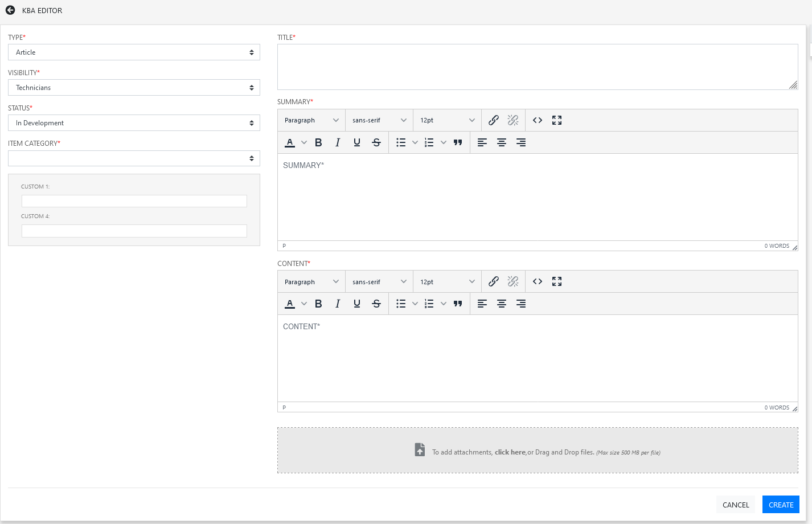This screenshot has height=524, width=812.
Task: Center align text in the Summary editor
Action: [502, 142]
